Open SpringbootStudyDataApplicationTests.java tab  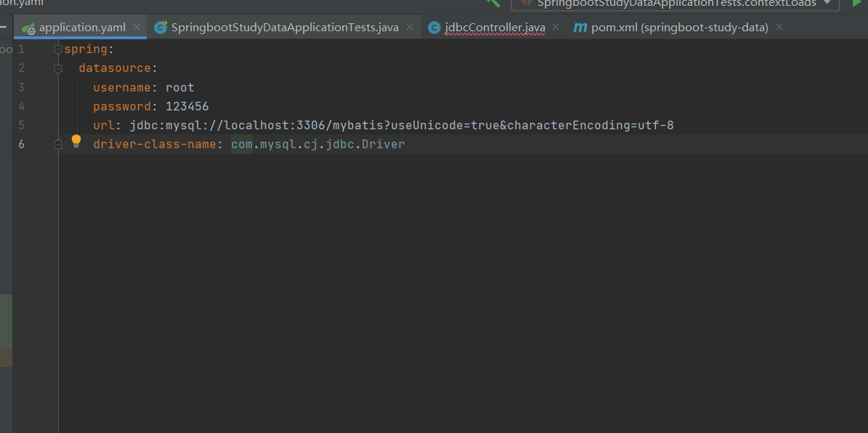(285, 27)
